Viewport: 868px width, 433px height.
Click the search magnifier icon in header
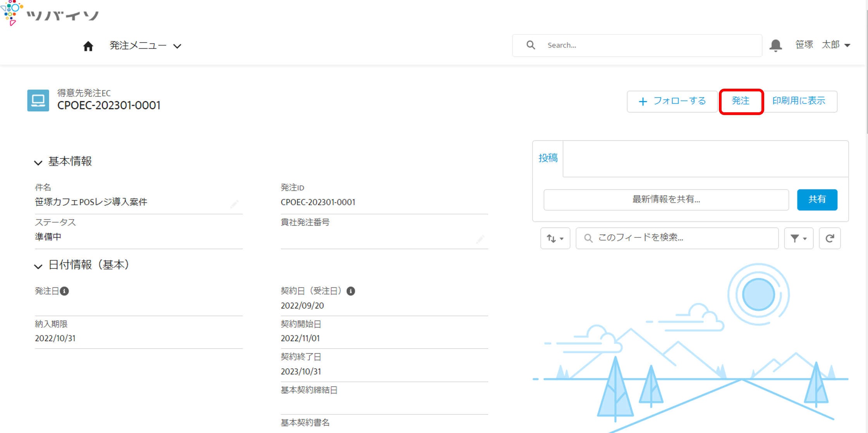[531, 45]
